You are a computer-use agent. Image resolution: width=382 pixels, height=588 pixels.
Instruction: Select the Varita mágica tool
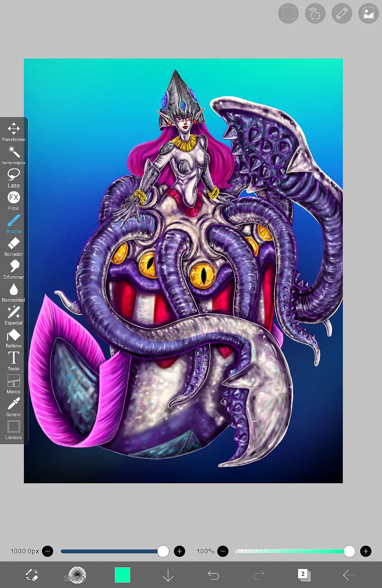pos(13,154)
